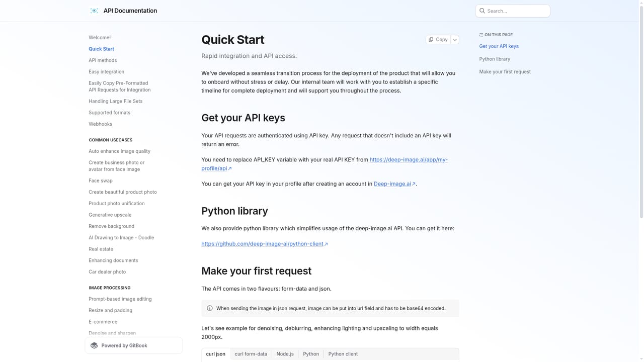
Task: Open the deep-image.ai my-profile/api link
Action: [409, 159]
